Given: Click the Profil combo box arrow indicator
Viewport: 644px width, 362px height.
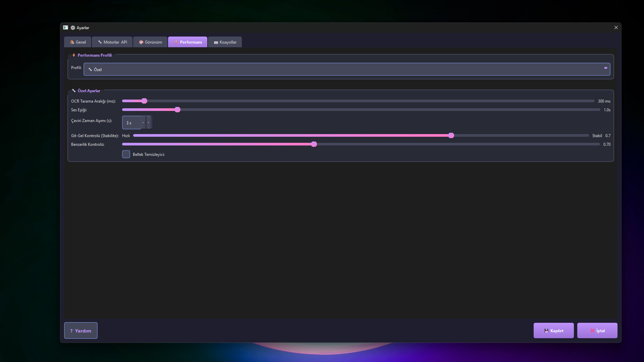Looking at the screenshot, I should click(606, 68).
